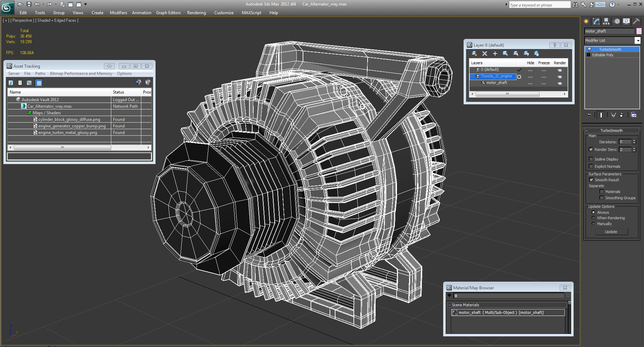Click Make Unique icon below modifier stack
The width and height of the screenshot is (644, 347).
click(x=613, y=115)
